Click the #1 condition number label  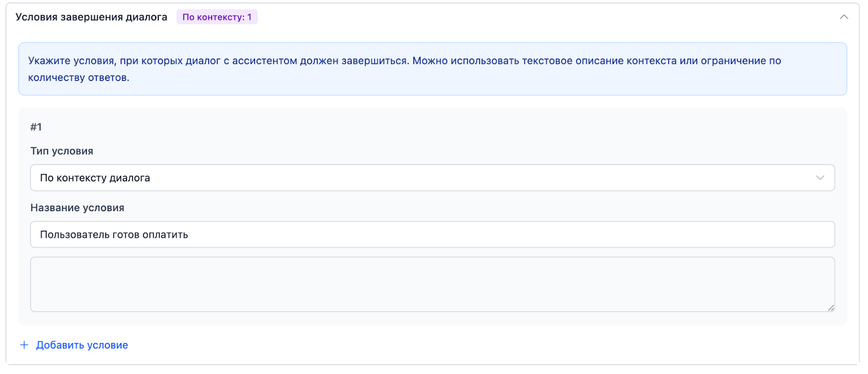(36, 127)
